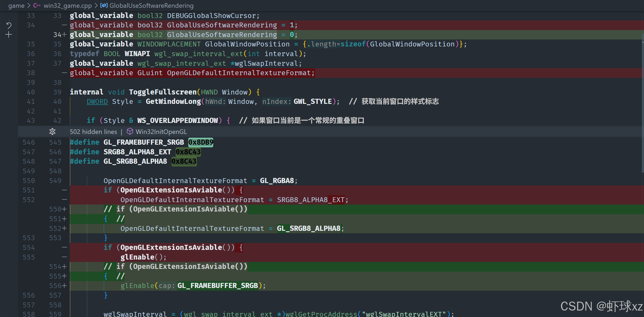The width and height of the screenshot is (644, 317).
Task: Click the chevron after game in breadcrumb
Action: coord(28,5)
